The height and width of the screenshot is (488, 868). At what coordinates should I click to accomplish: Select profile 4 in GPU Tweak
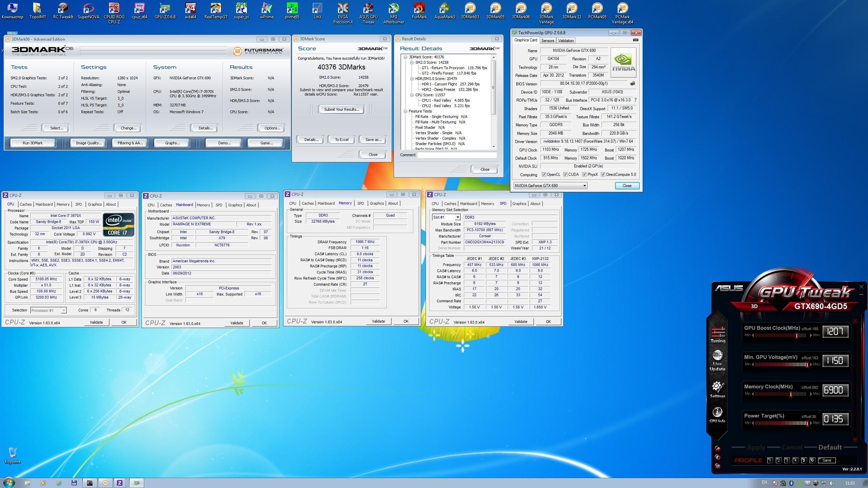click(x=795, y=460)
